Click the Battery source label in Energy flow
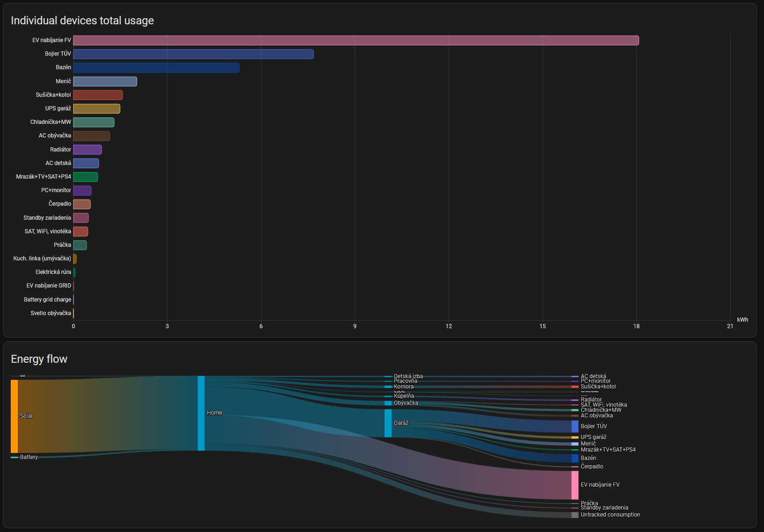764x532 pixels. coord(29,457)
